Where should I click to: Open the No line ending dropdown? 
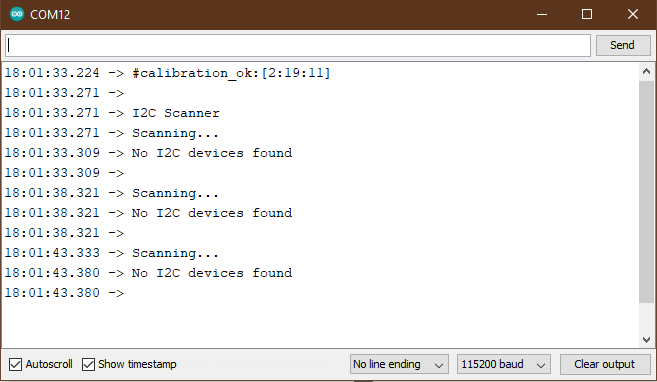click(x=399, y=364)
